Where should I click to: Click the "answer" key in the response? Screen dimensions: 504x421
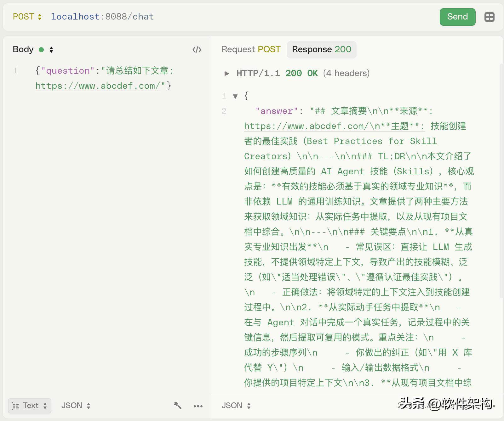(277, 111)
